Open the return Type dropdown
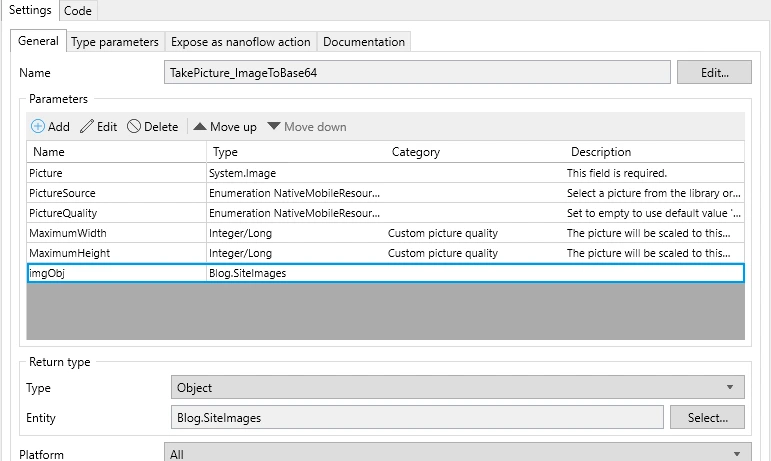The width and height of the screenshot is (771, 461). click(x=457, y=387)
